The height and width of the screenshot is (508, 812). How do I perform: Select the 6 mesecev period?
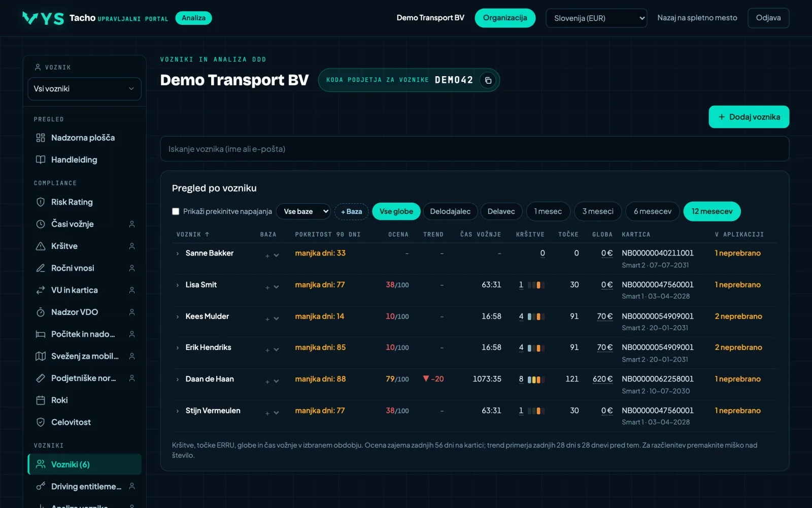653,211
